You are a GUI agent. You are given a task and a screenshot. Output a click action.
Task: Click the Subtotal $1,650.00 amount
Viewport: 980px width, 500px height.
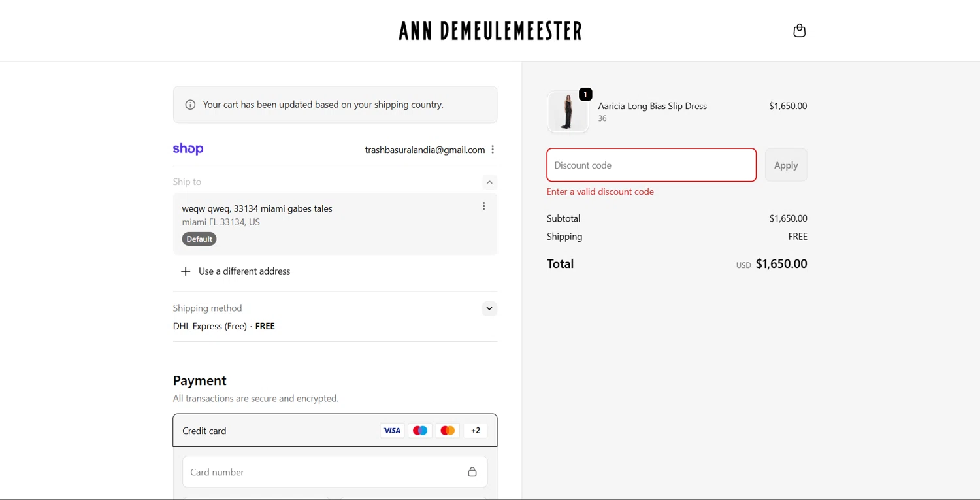click(788, 218)
